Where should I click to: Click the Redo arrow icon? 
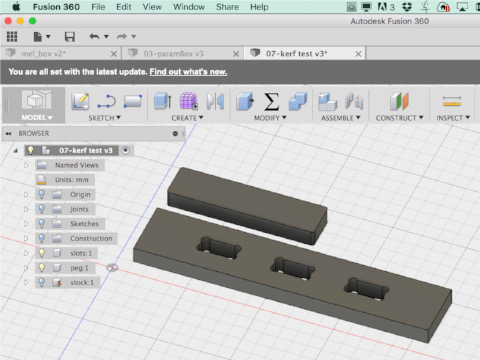click(122, 36)
